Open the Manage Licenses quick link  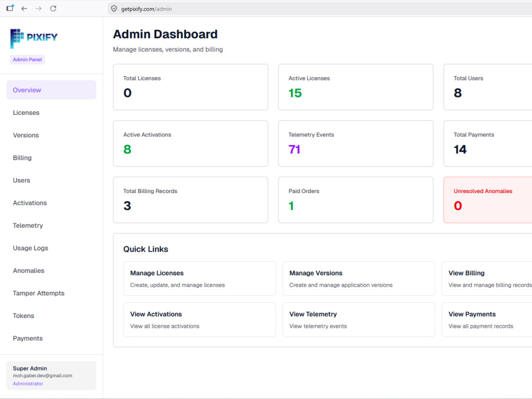coord(199,279)
